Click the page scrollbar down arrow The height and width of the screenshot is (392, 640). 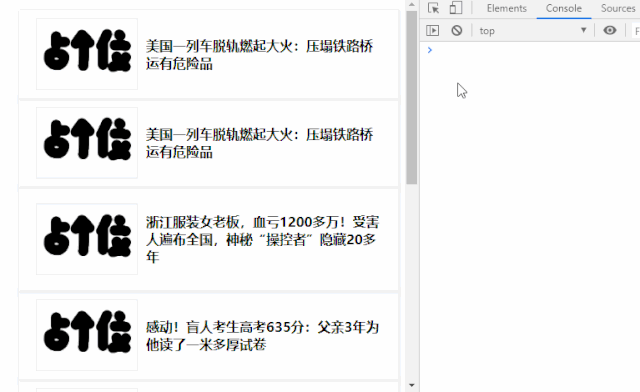click(x=411, y=385)
